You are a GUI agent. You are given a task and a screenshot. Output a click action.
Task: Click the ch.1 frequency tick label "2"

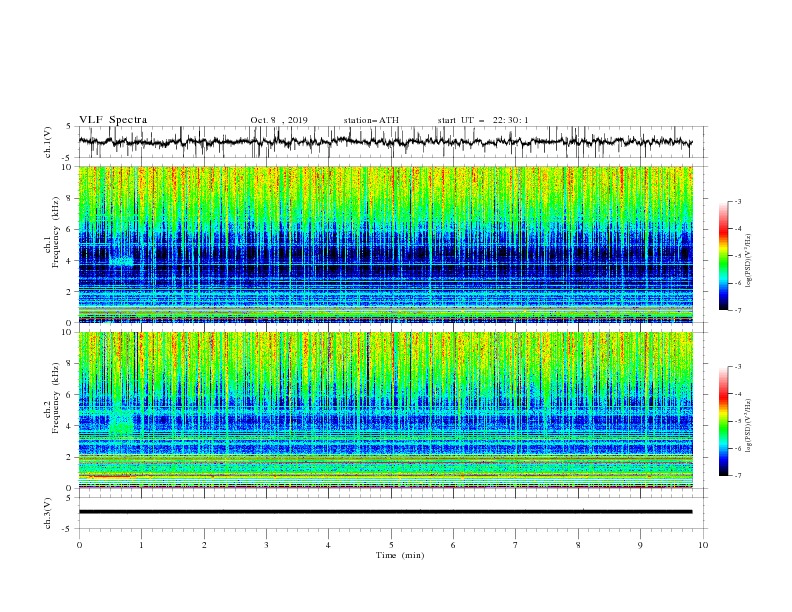coord(71,292)
